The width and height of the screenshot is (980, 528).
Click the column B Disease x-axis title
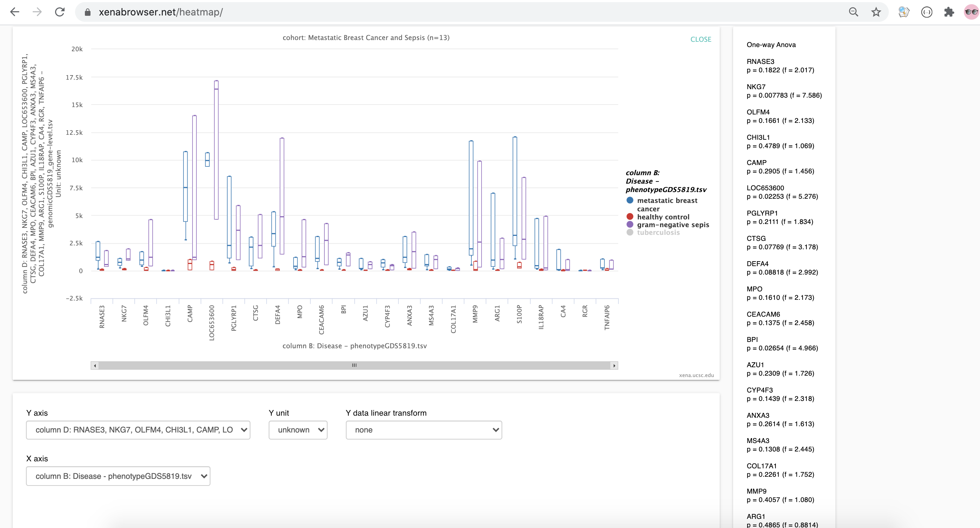coord(355,346)
